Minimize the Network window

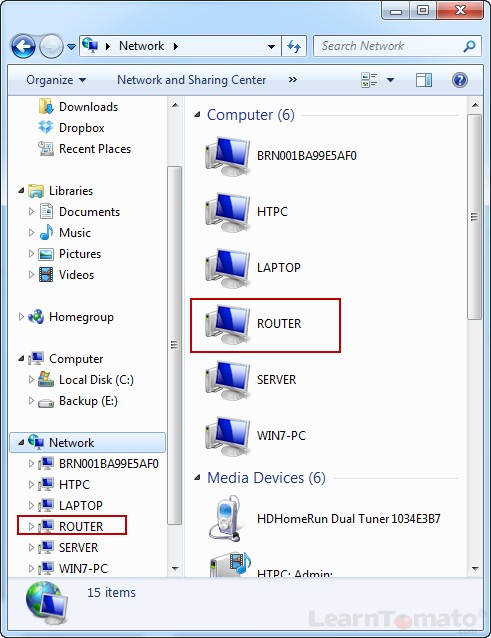point(395,11)
